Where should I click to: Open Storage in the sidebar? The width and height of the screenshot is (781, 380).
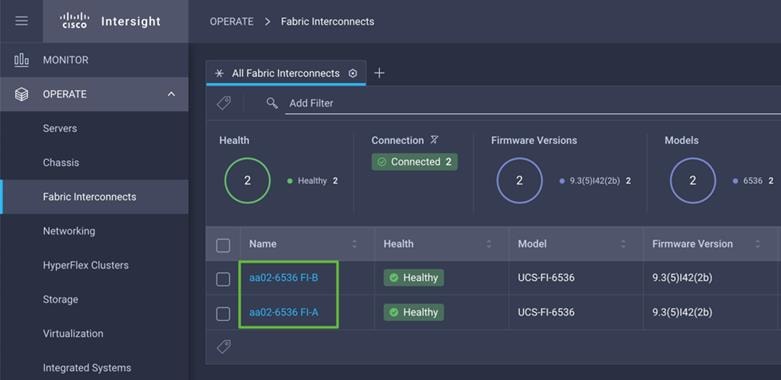click(60, 300)
